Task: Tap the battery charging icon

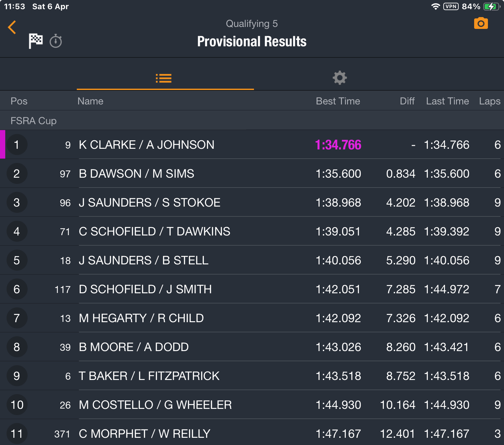Action: click(x=491, y=7)
